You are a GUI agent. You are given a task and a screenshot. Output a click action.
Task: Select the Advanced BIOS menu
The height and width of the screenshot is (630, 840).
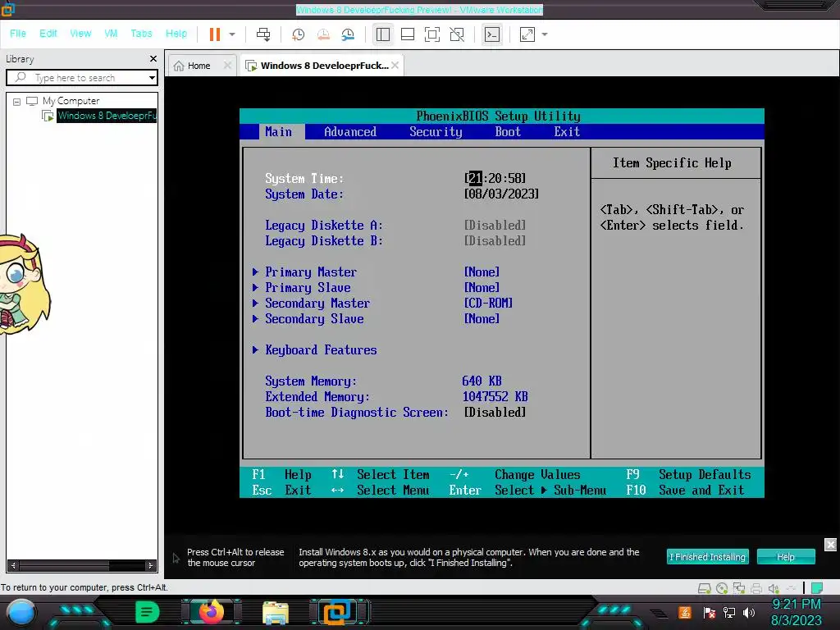[x=349, y=132]
